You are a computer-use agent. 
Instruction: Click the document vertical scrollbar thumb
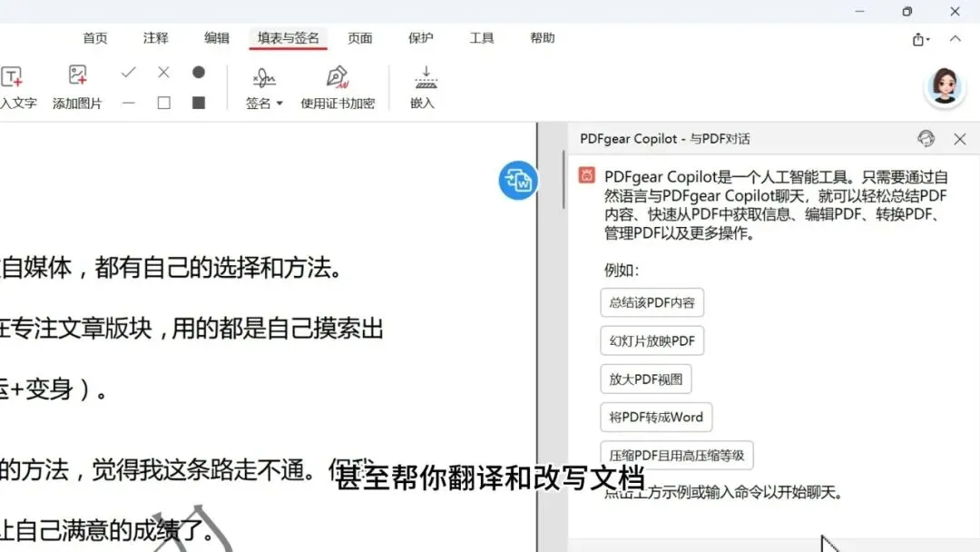563,180
